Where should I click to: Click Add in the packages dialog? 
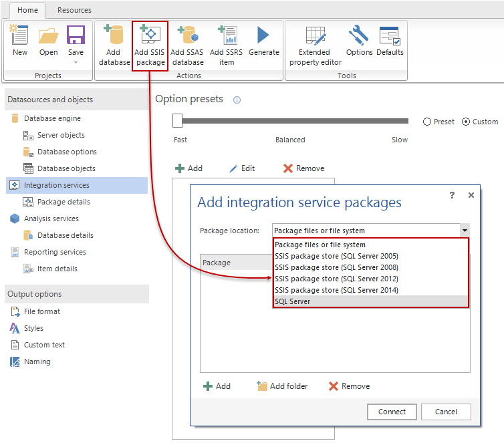point(217,386)
